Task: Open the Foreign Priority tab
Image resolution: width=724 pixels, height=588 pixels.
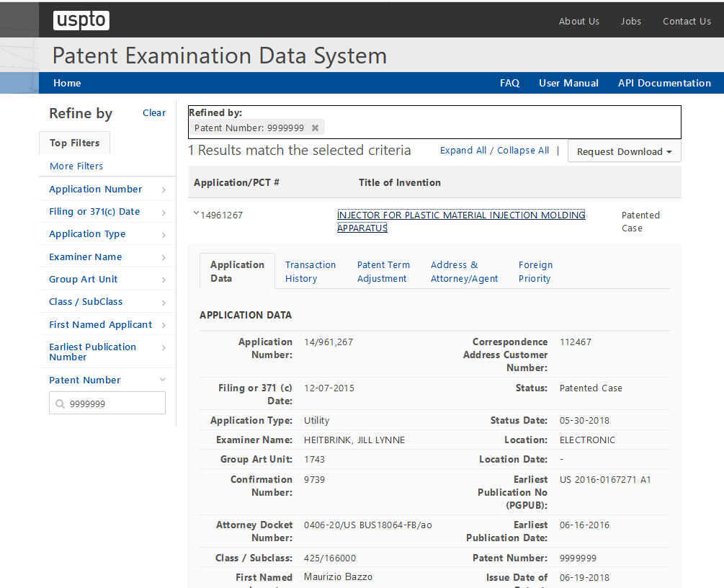Action: point(535,272)
